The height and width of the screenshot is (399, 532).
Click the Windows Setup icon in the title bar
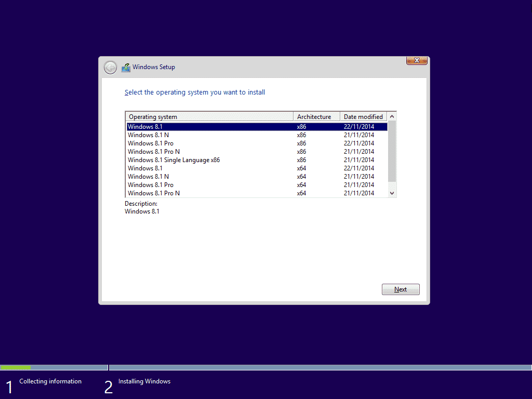126,67
